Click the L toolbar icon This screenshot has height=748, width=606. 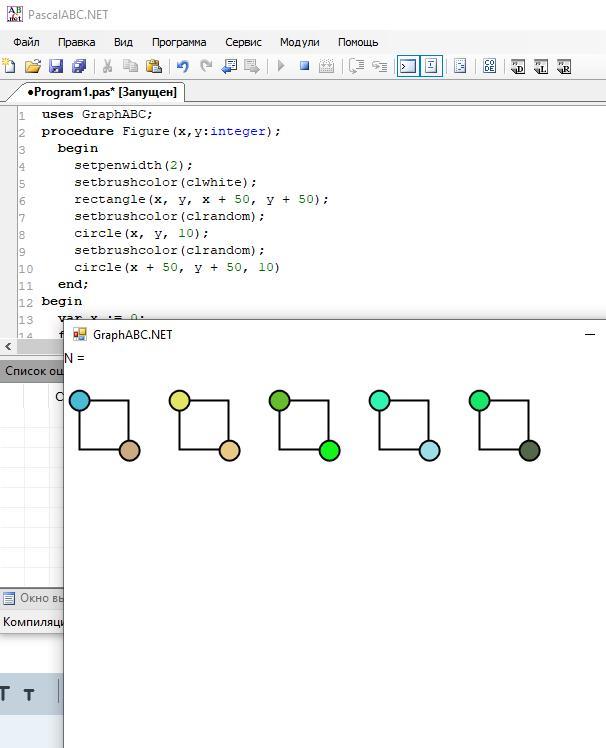pyautogui.click(x=541, y=66)
